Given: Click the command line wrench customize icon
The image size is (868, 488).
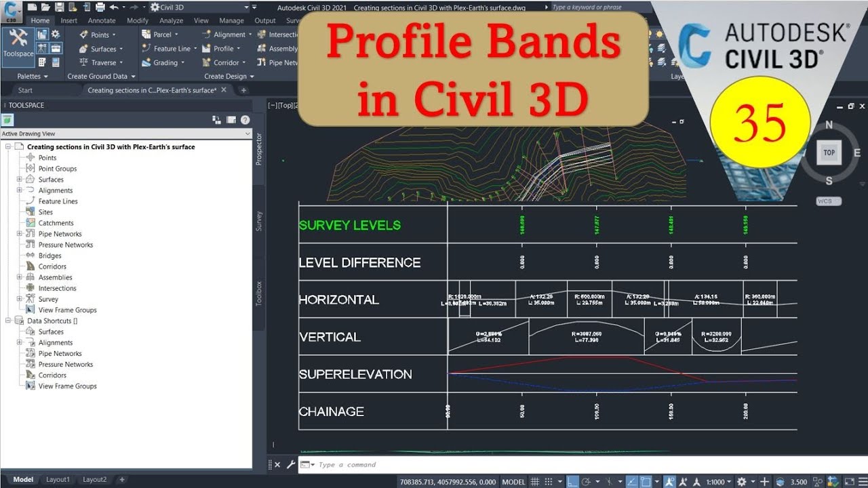Looking at the screenshot, I should coord(291,465).
